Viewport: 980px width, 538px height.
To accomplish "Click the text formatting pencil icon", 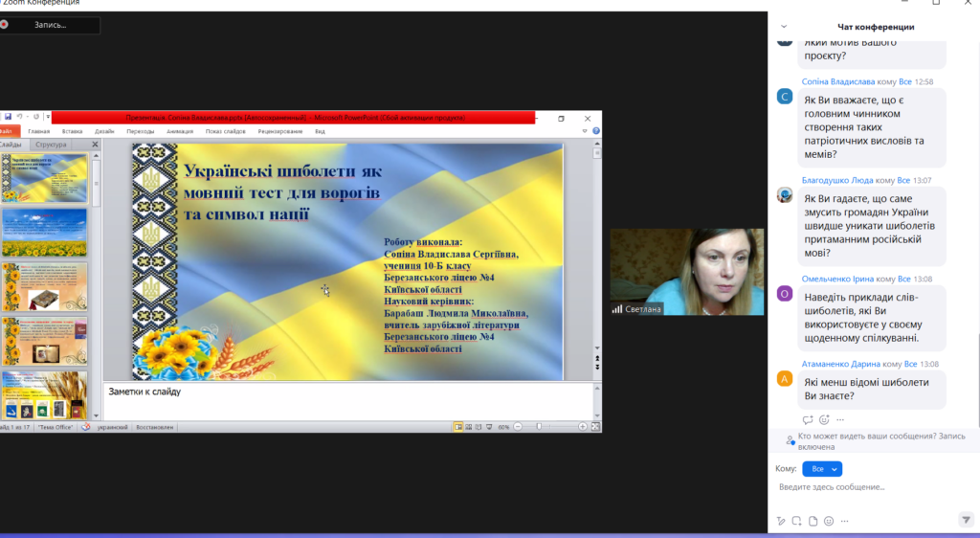I will pos(781,521).
